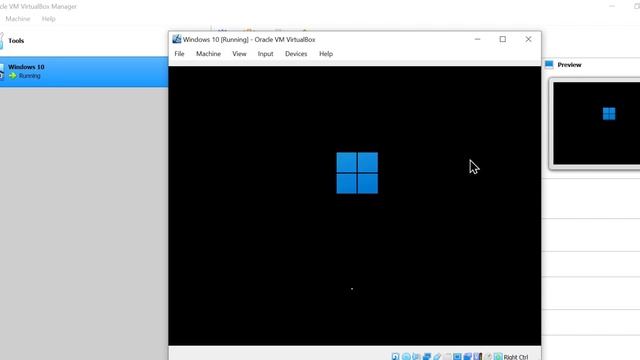This screenshot has width=640, height=360.
Task: Minimize the Windows 10 VM window
Action: coord(478,39)
